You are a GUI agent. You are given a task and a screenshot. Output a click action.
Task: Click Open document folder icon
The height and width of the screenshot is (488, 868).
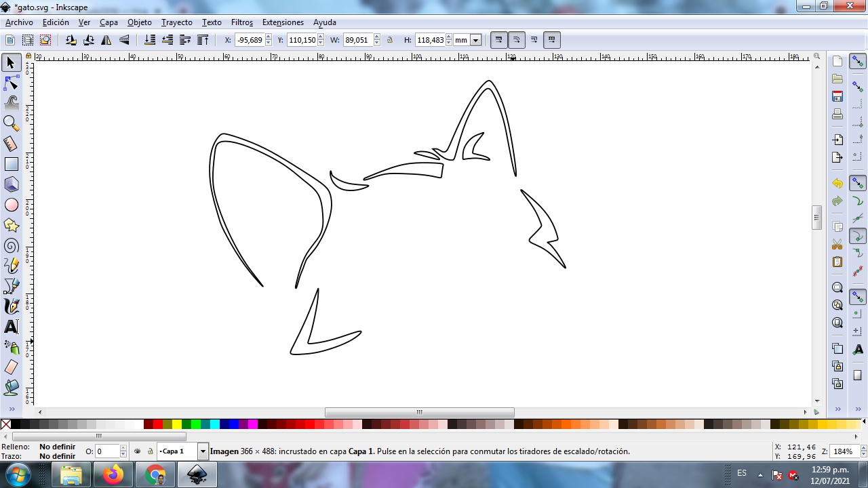(x=837, y=79)
